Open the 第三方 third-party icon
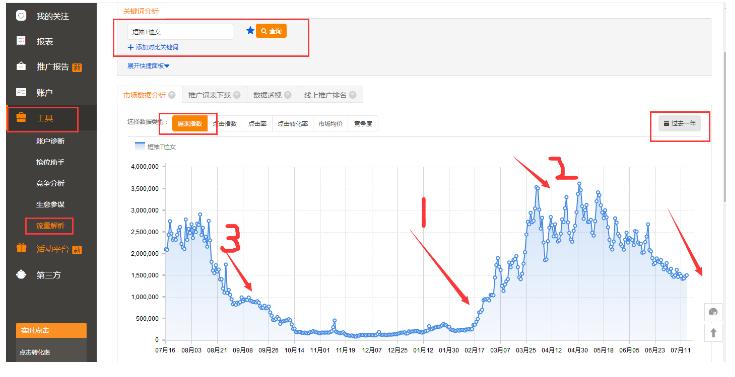Viewport: 735px width, 377px height. pos(21,274)
